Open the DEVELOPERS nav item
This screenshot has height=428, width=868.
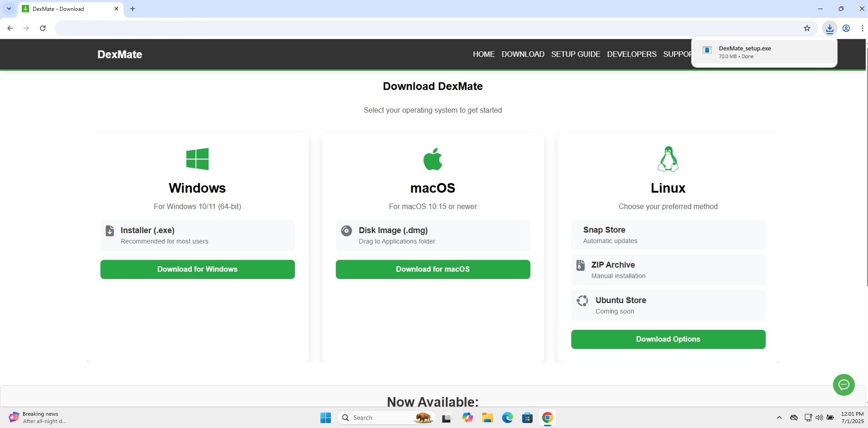point(632,54)
